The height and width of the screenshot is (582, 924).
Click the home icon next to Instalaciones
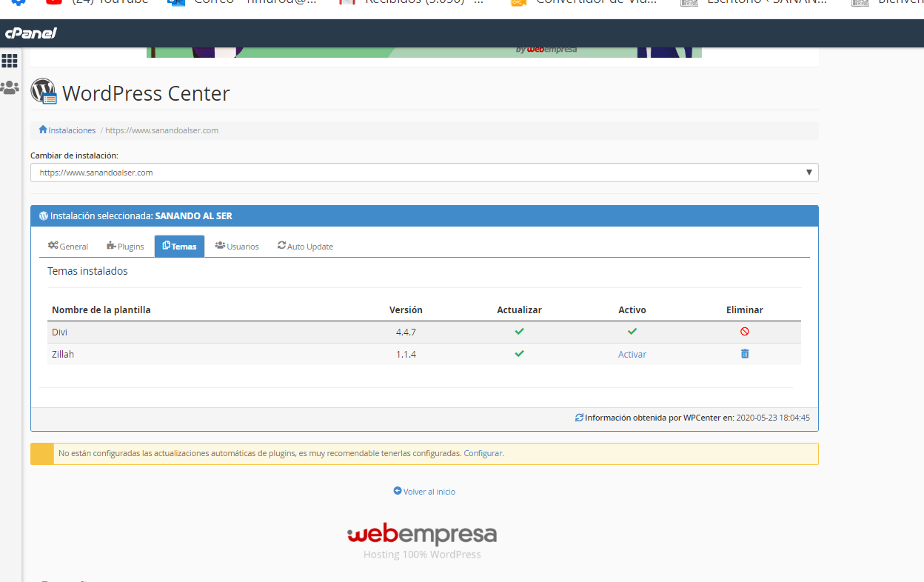pos(43,130)
